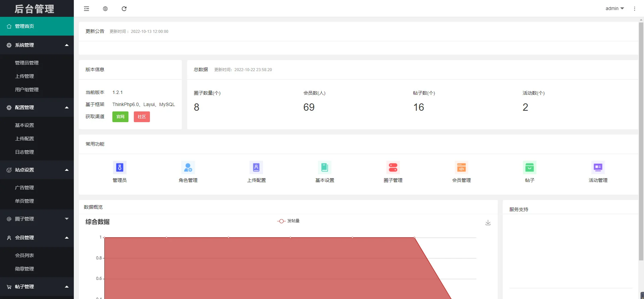Expand the 圈子管理 sidebar menu
The width and height of the screenshot is (644, 299).
(x=37, y=219)
